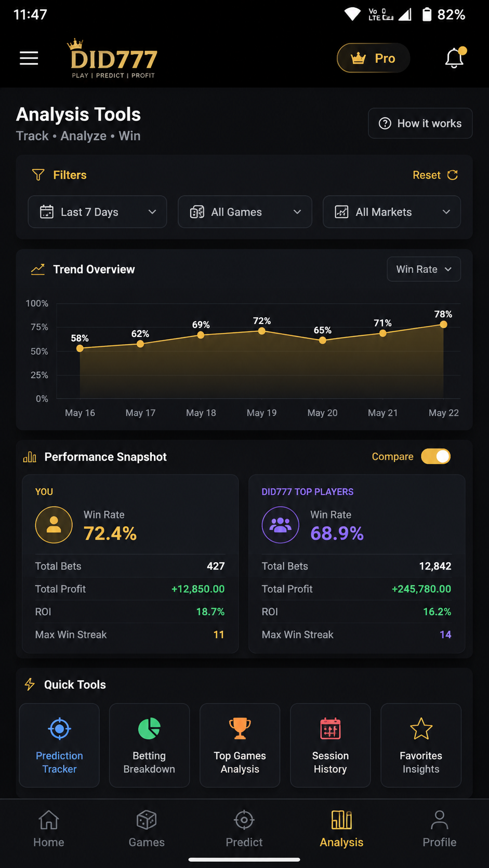
Task: Click the How it works button
Action: point(420,123)
